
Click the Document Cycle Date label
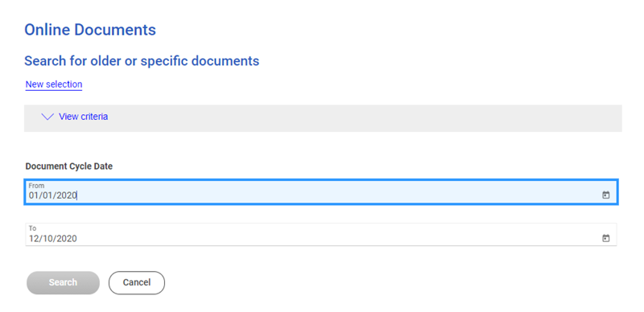[69, 166]
